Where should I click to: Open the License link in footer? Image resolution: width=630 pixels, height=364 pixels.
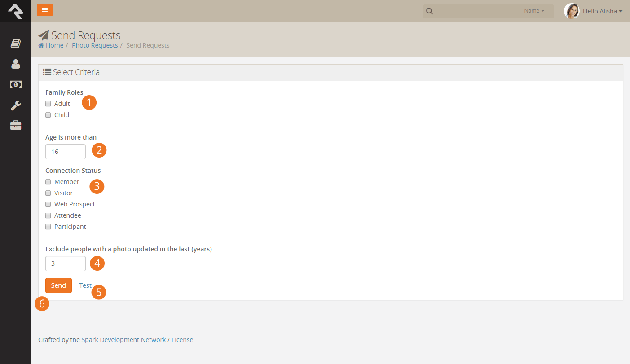(x=182, y=340)
